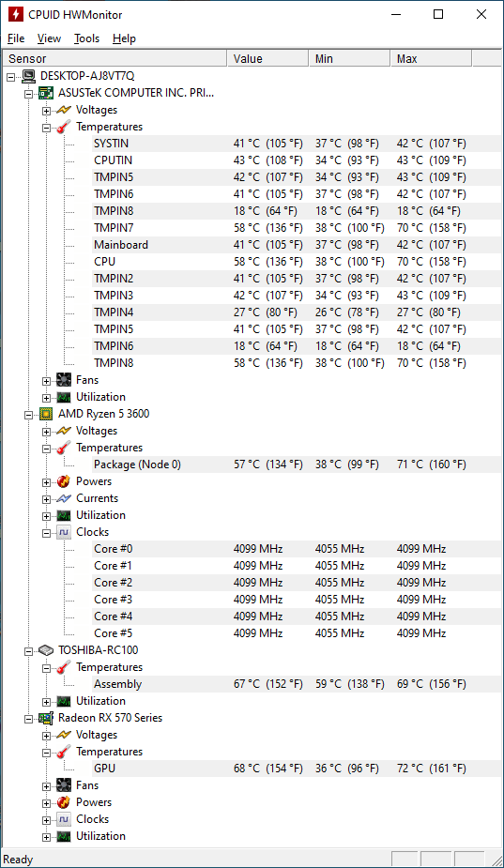Click the TOSHIBA Temperatures thermometer icon
The width and height of the screenshot is (504, 868).
(64, 667)
